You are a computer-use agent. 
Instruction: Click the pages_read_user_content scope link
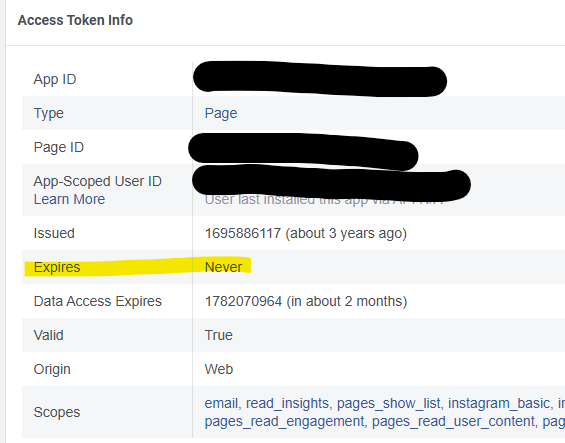click(453, 421)
